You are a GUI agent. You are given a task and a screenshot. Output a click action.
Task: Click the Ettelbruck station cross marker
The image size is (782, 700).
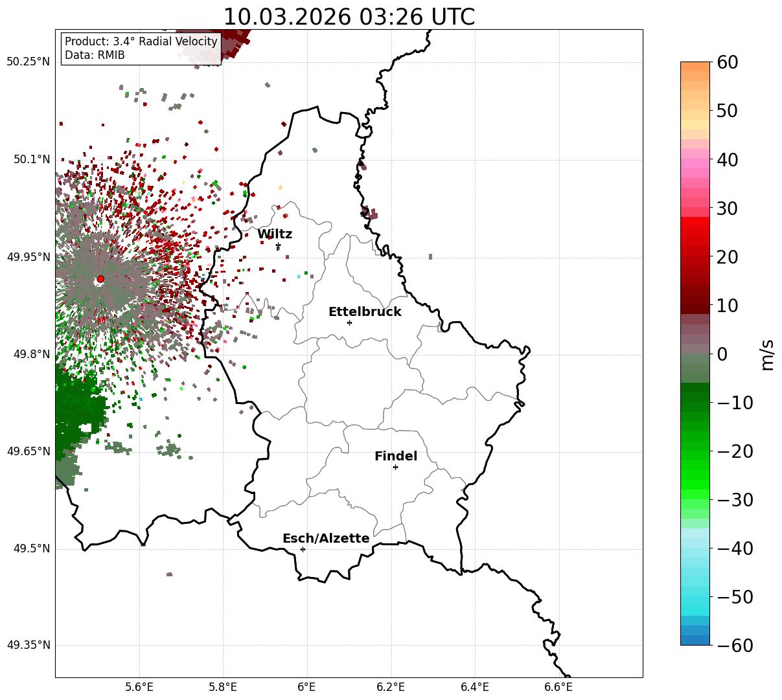[x=349, y=322]
